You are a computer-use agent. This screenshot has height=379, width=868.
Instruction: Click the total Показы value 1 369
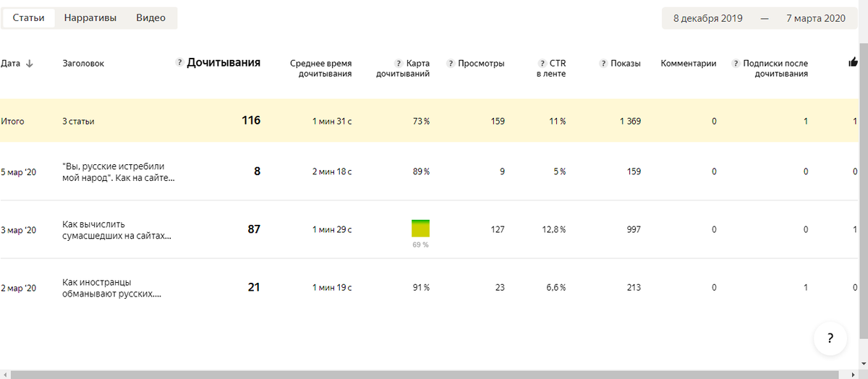630,122
